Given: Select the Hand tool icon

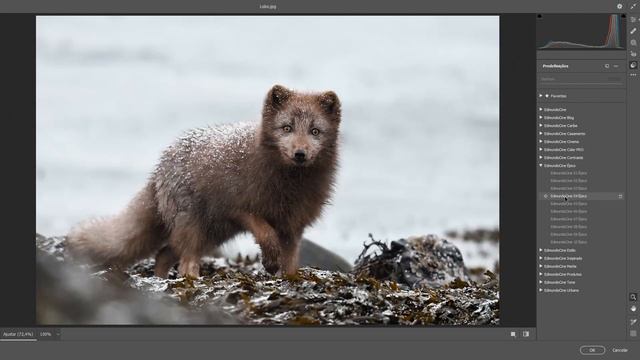Looking at the screenshot, I should pos(633,309).
